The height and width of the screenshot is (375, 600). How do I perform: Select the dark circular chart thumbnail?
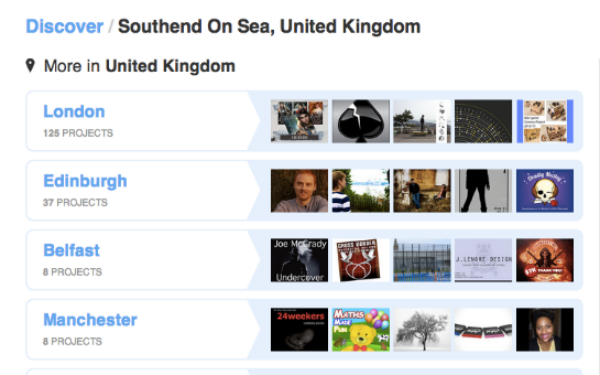pos(483,121)
